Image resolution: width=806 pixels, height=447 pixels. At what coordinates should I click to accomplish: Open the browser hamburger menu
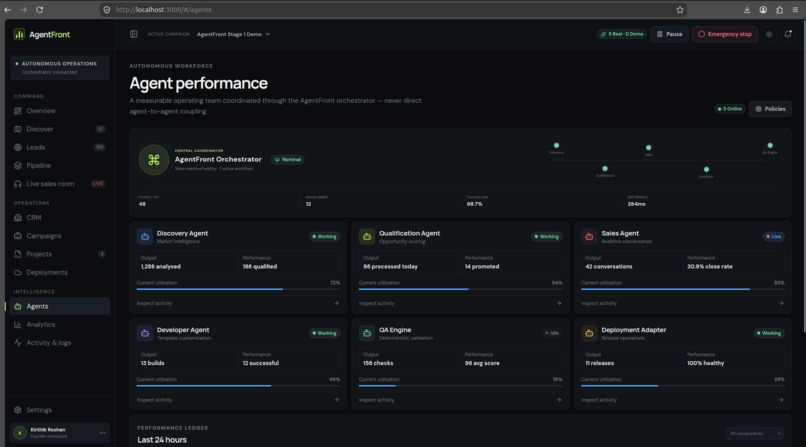(795, 10)
